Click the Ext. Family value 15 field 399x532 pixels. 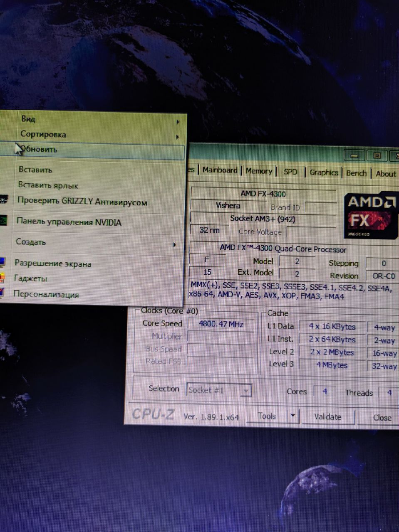(x=207, y=272)
